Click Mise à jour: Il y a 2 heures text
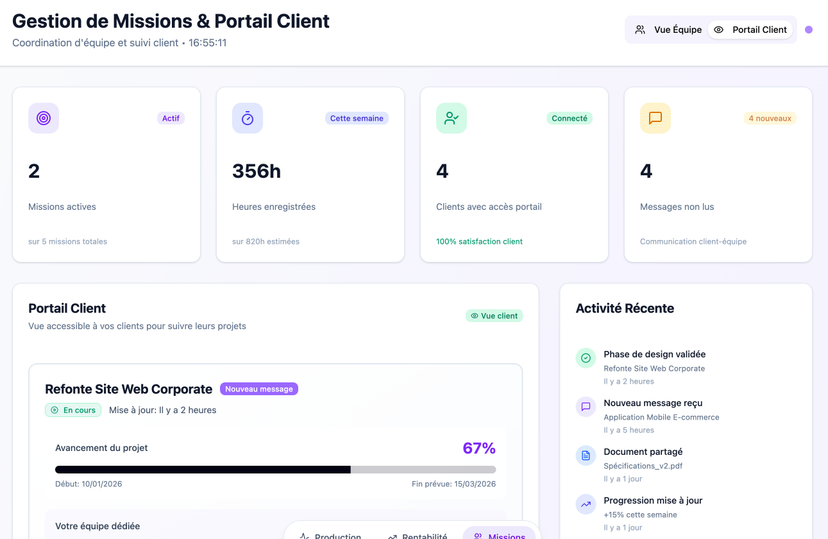This screenshot has height=539, width=828. pyautogui.click(x=163, y=410)
